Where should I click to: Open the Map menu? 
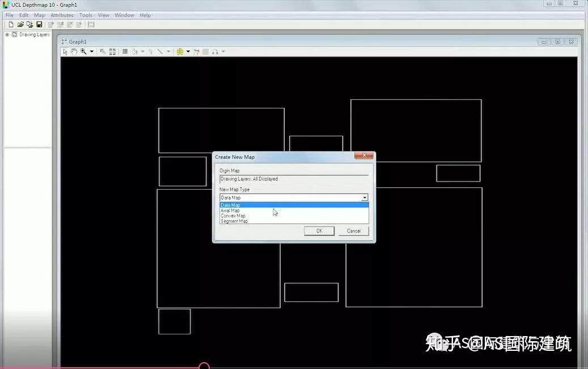click(38, 15)
